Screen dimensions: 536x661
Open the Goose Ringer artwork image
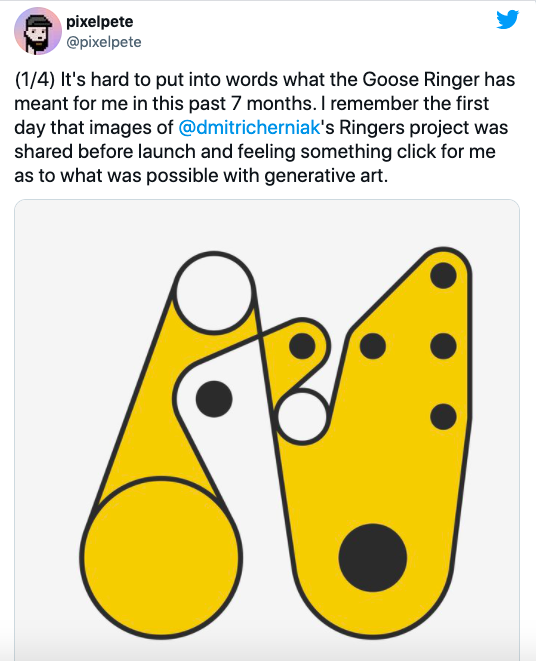[x=267, y=430]
